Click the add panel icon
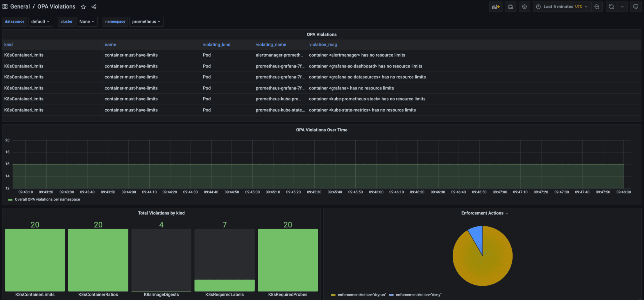Viewport: 644px width, 300px height. click(x=496, y=7)
